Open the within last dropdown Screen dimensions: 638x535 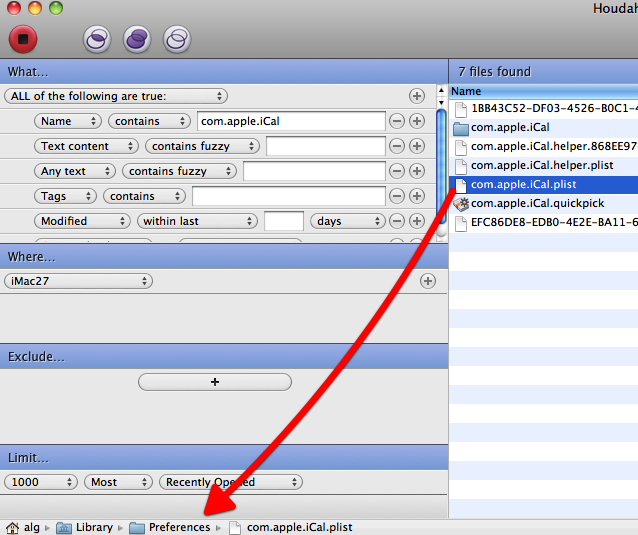coord(197,221)
